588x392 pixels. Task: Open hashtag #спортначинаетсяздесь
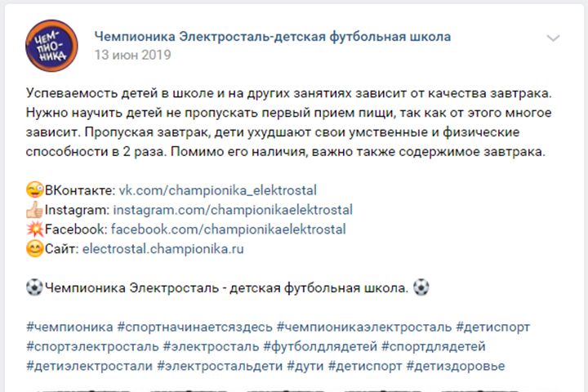click(194, 327)
